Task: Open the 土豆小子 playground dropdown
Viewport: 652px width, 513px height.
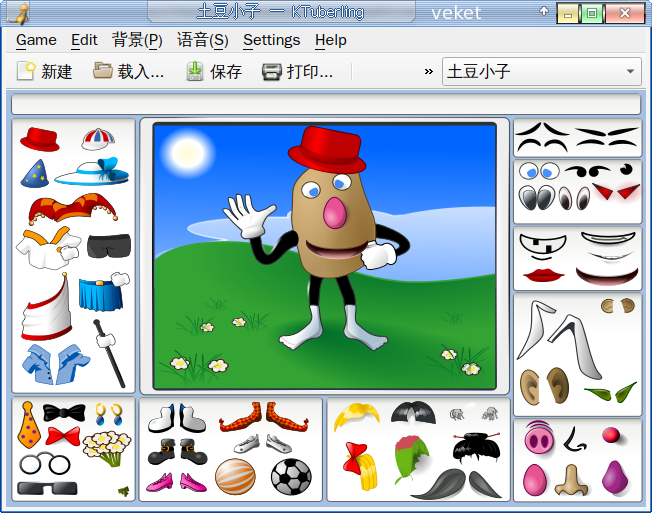Action: (x=542, y=72)
